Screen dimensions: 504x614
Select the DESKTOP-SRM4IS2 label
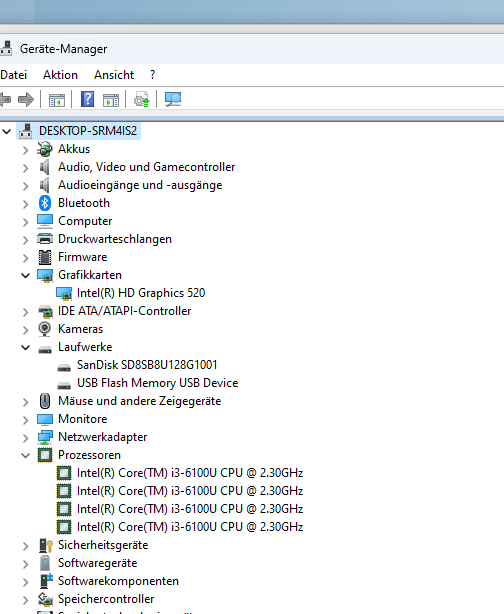88,131
